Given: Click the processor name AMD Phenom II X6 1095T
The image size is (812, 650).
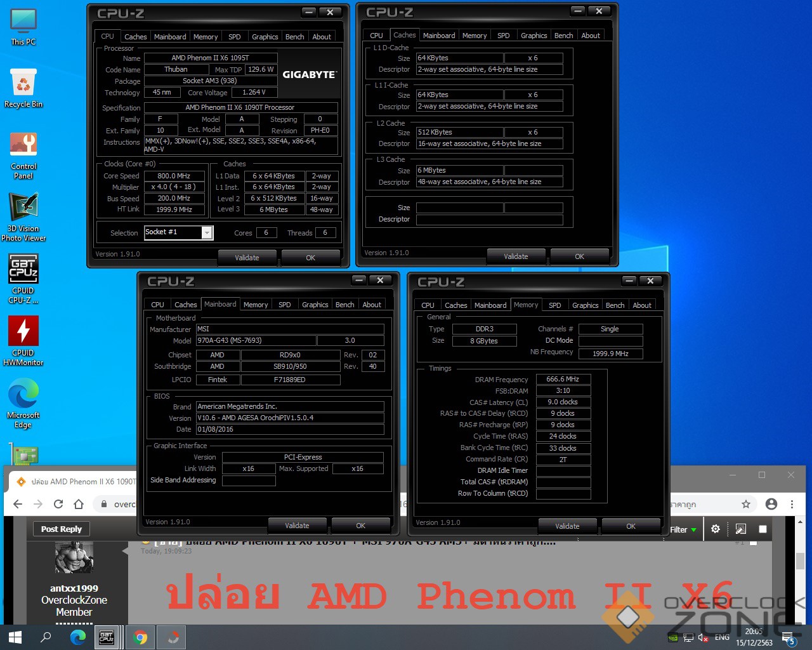Looking at the screenshot, I should pos(210,58).
